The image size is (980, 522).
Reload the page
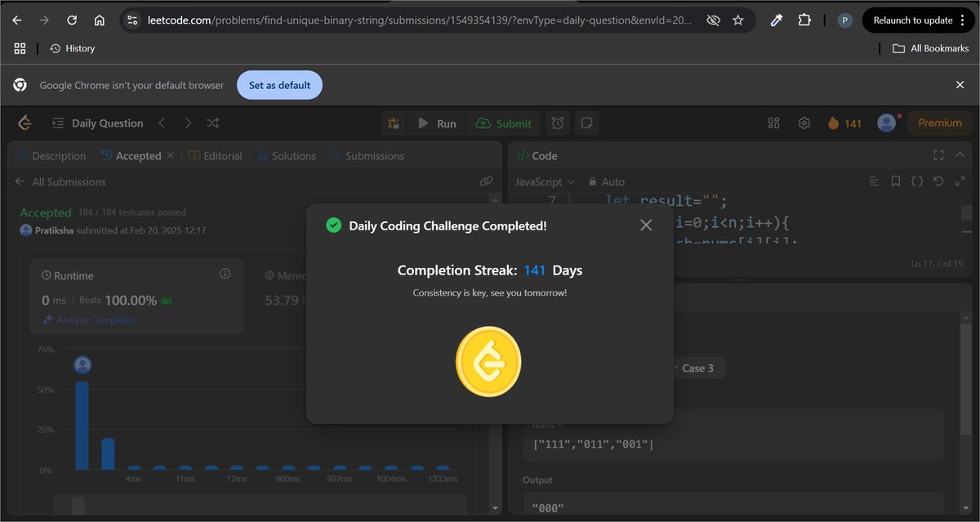72,20
